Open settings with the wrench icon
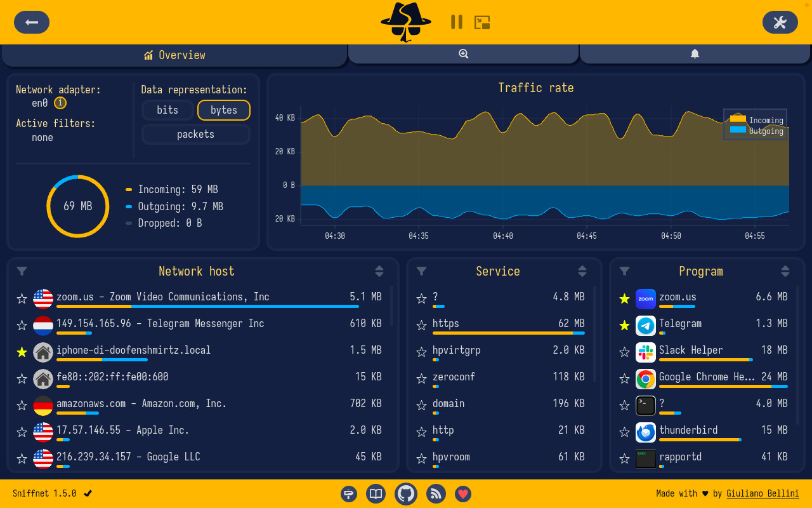Screen dimensions: 812x508 (x=780, y=22)
